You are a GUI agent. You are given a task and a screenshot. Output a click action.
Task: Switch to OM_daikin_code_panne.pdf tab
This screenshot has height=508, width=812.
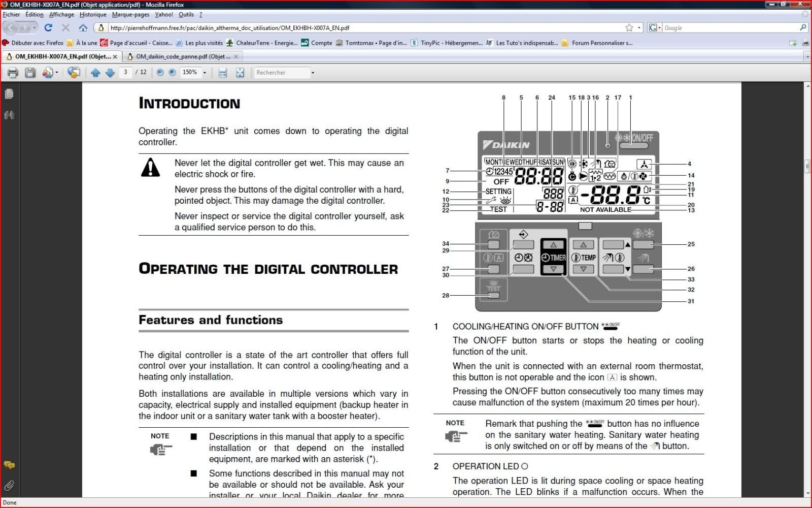click(x=183, y=56)
